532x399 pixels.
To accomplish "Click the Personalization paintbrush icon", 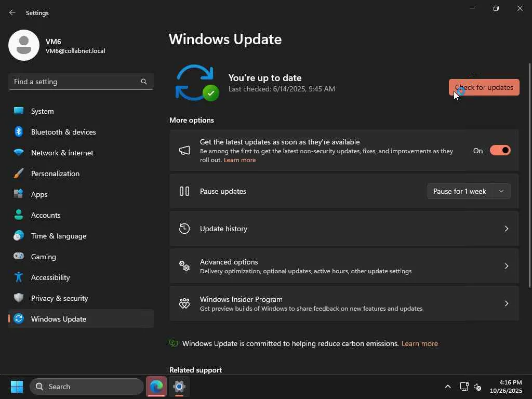I will 19,174.
